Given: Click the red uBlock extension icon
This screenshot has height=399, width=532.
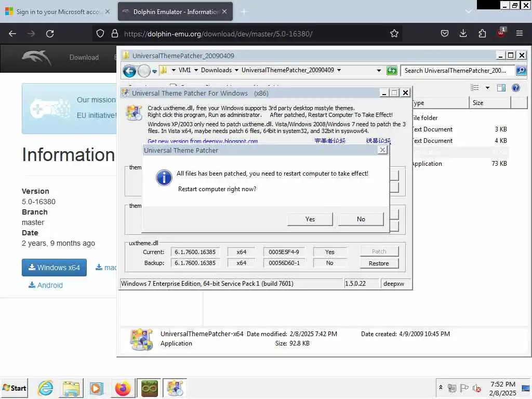Looking at the screenshot, I should point(501,33).
